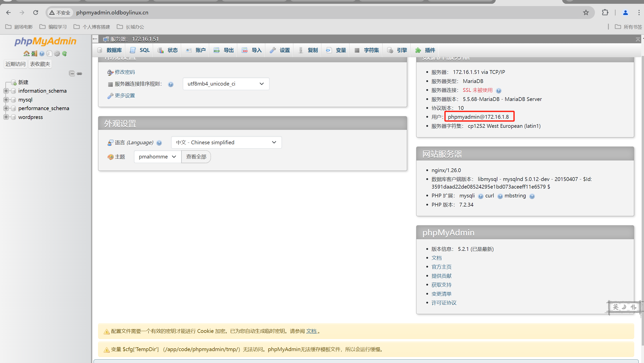The image size is (644, 363).
Task: Click the mbstring extension help icon
Action: click(532, 196)
